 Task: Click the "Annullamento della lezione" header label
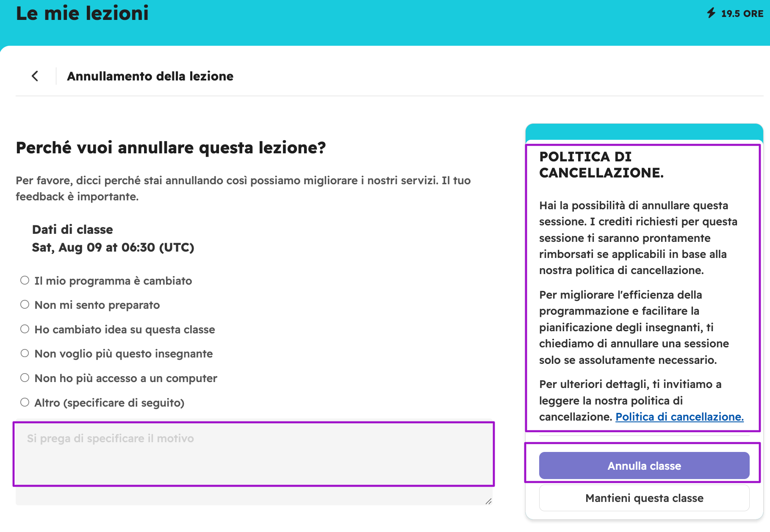tap(150, 76)
